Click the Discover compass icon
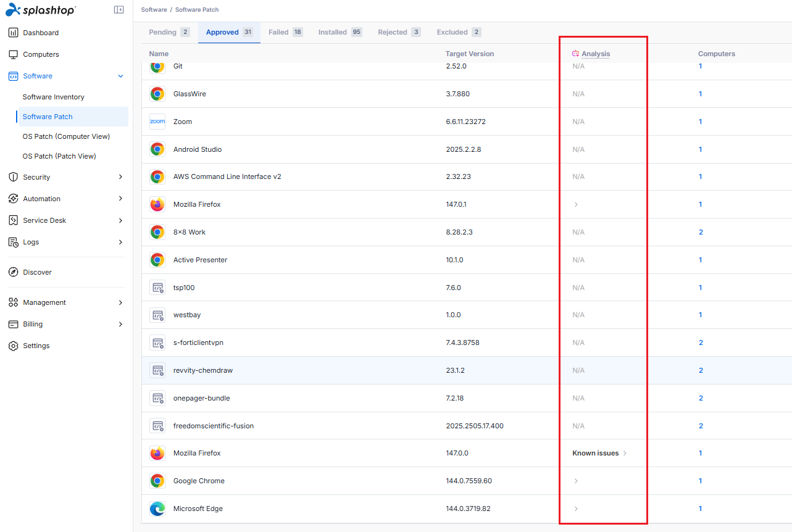 pyautogui.click(x=13, y=272)
